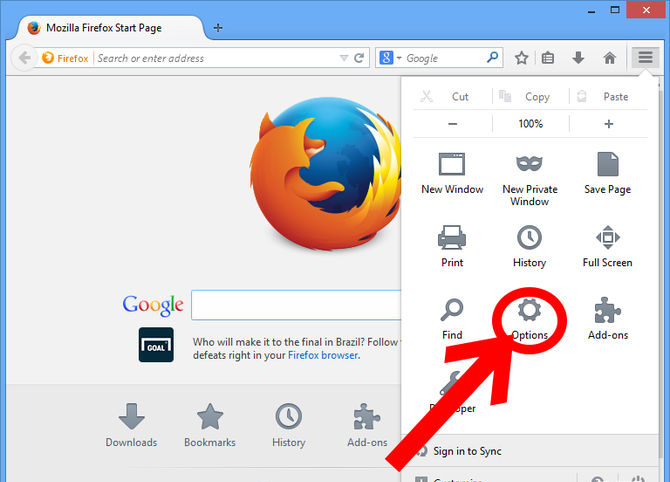Screen dimensions: 670x482
Task: Open Options gear in menu
Action: click(x=529, y=319)
